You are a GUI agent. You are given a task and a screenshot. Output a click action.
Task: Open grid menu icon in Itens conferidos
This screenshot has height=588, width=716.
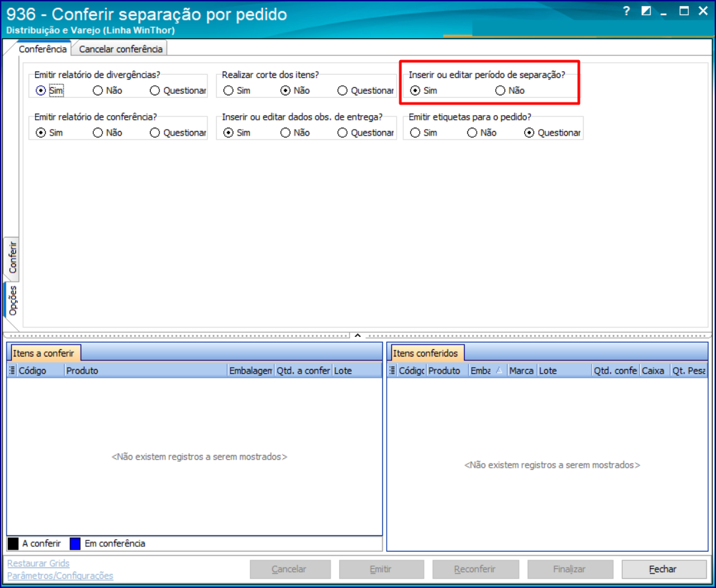coord(392,370)
